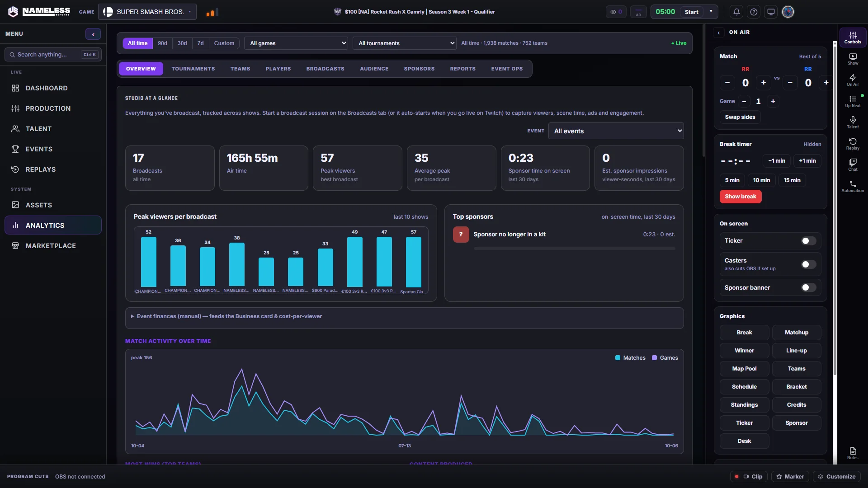Toggle the Ticker on-screen switch

(x=809, y=241)
